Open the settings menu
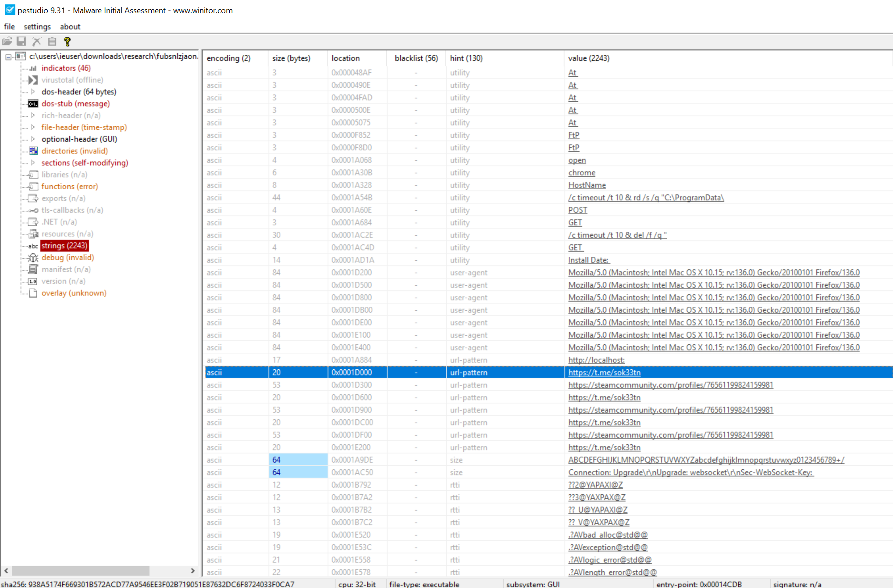This screenshot has height=588, width=893. tap(37, 27)
